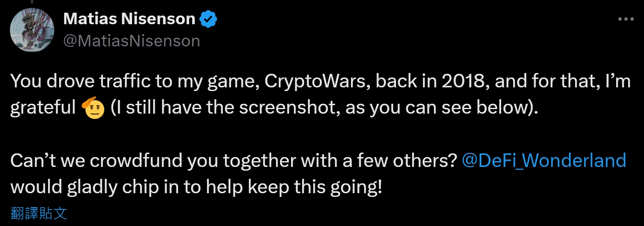Click the word CryptoWars in the tweet
Screen dimensions: 644x226
click(x=315, y=81)
